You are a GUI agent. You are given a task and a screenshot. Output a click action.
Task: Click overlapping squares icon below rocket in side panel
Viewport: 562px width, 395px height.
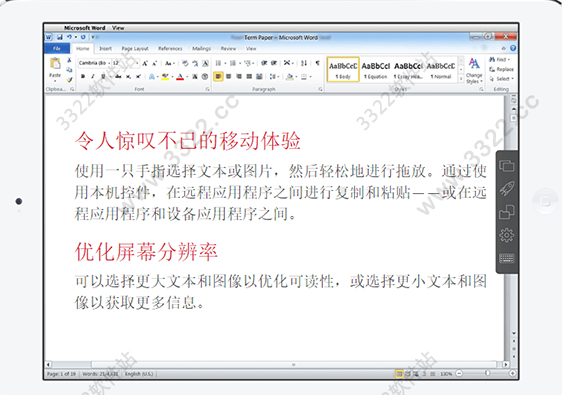pyautogui.click(x=506, y=211)
